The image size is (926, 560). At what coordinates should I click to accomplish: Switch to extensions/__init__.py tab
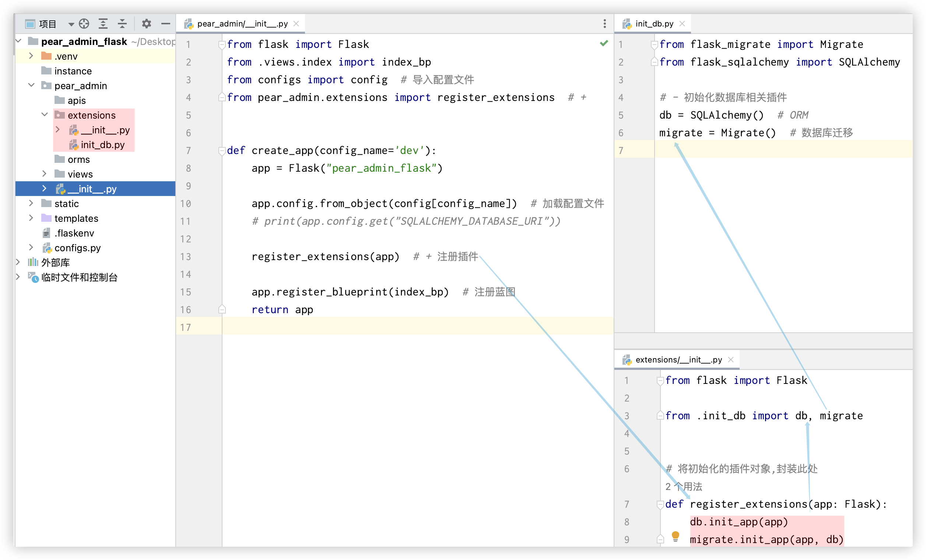point(678,360)
